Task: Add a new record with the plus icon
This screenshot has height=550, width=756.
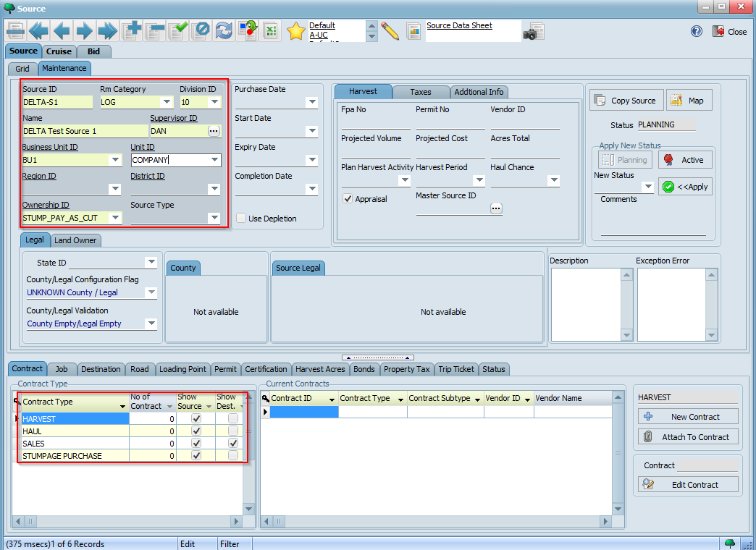Action: pos(131,31)
